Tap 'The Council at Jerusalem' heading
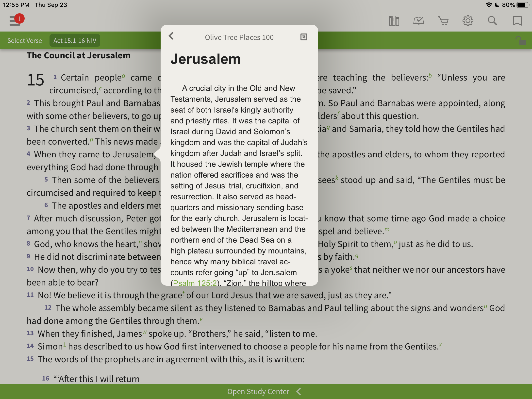Image resolution: width=532 pixels, height=399 pixels. [79, 55]
